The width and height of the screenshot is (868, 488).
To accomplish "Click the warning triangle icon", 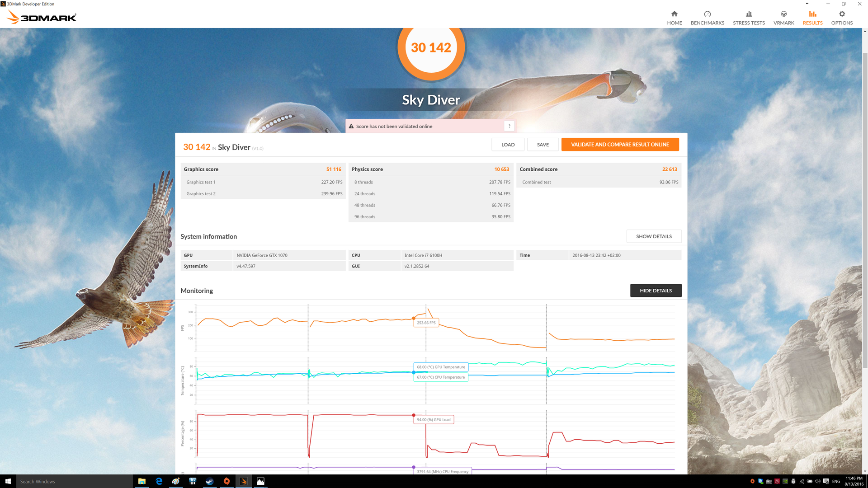I will click(351, 127).
